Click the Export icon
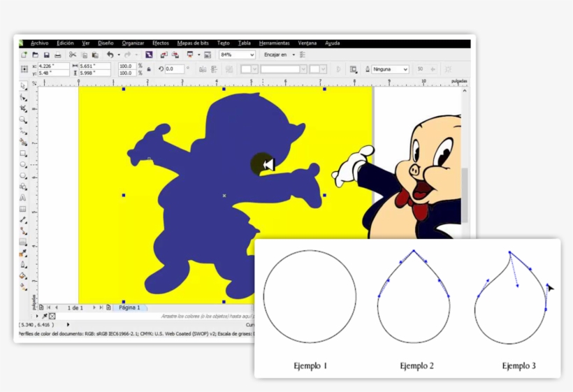This screenshot has width=573, height=392. [175, 55]
